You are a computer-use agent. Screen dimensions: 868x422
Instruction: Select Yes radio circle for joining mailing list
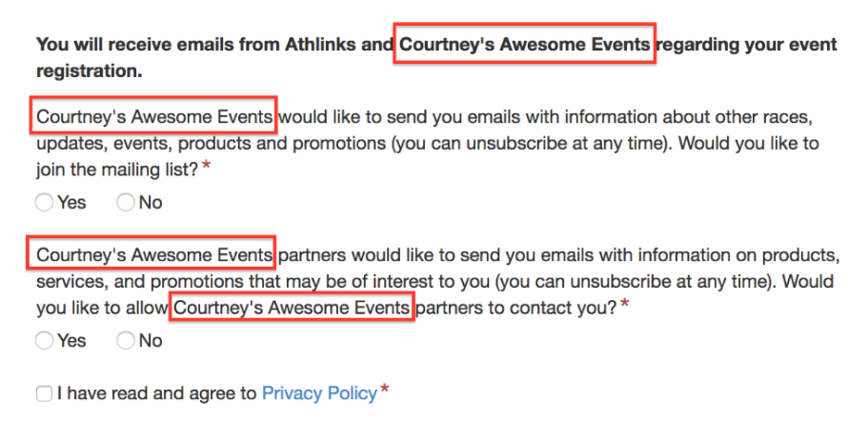pyautogui.click(x=44, y=203)
